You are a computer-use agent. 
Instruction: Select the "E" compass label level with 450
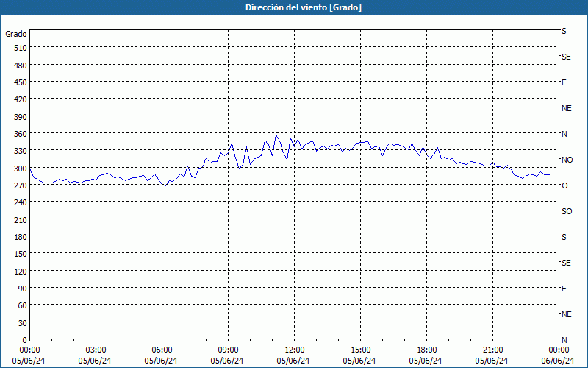click(564, 82)
